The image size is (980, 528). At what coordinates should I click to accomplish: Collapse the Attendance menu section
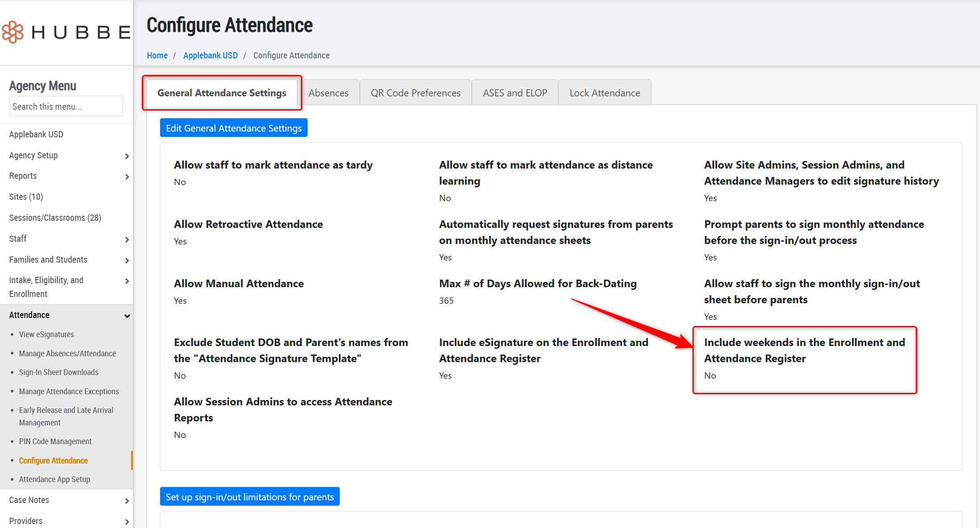127,316
